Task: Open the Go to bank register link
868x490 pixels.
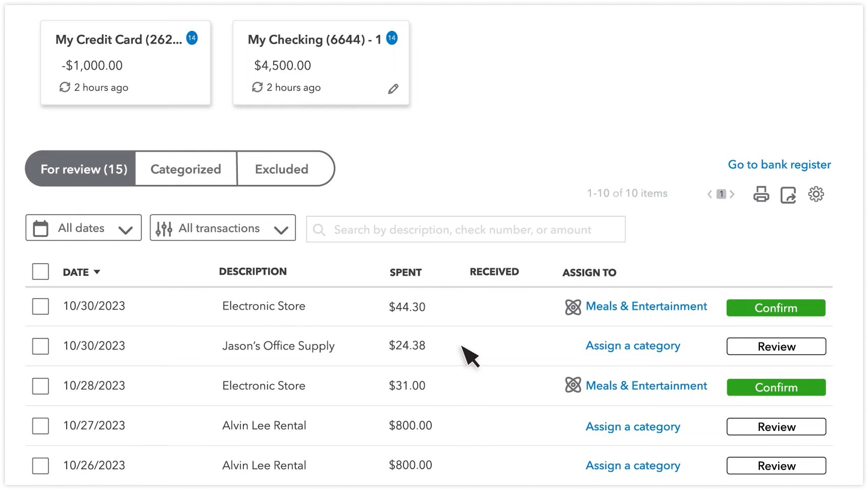Action: [779, 165]
